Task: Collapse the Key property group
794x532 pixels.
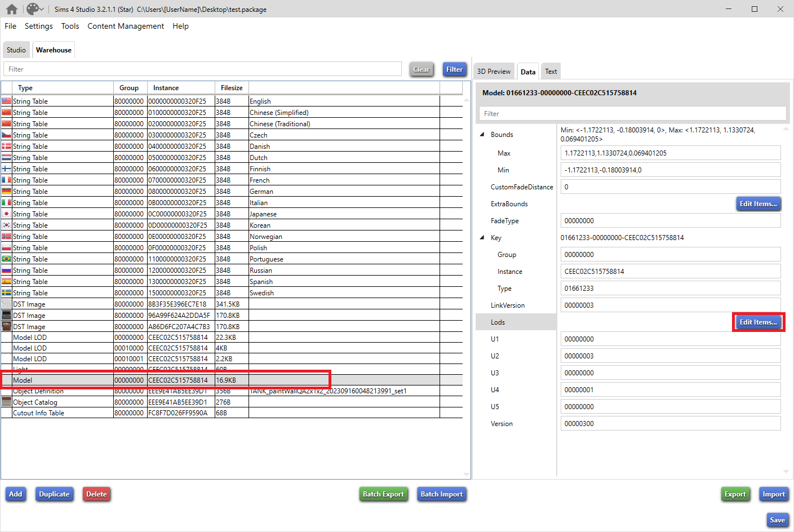Action: point(482,238)
